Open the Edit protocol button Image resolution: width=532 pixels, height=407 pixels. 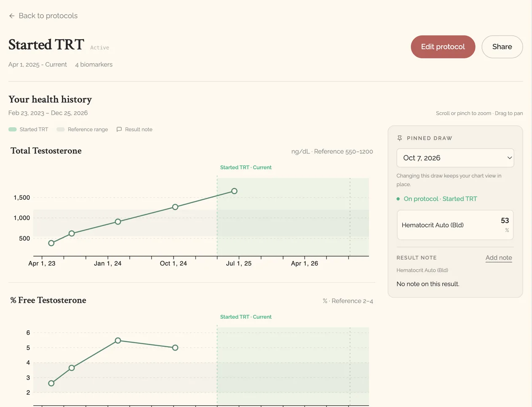click(x=443, y=47)
